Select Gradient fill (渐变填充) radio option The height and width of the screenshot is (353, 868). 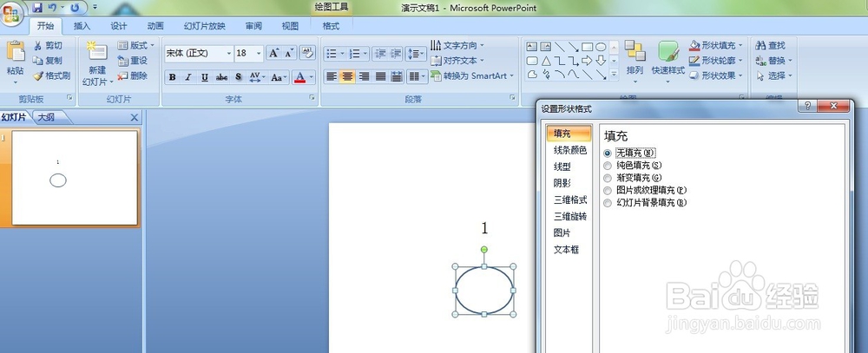tap(608, 178)
